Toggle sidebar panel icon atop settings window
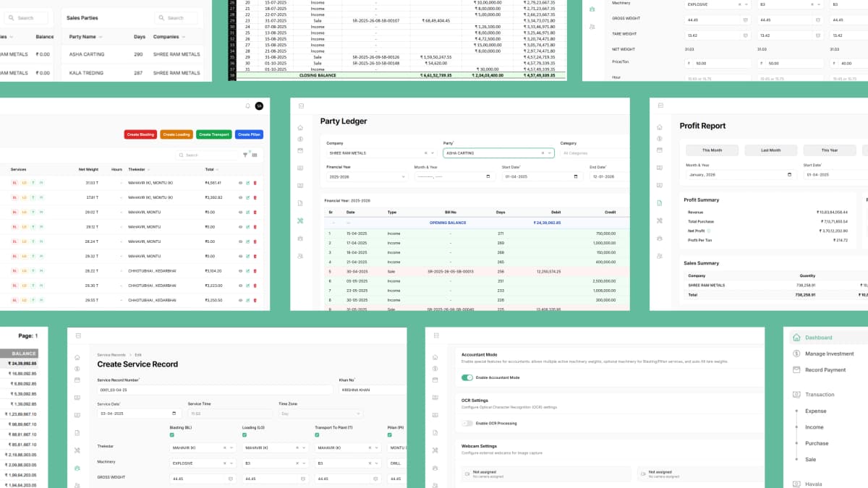This screenshot has height=488, width=868. (x=435, y=335)
